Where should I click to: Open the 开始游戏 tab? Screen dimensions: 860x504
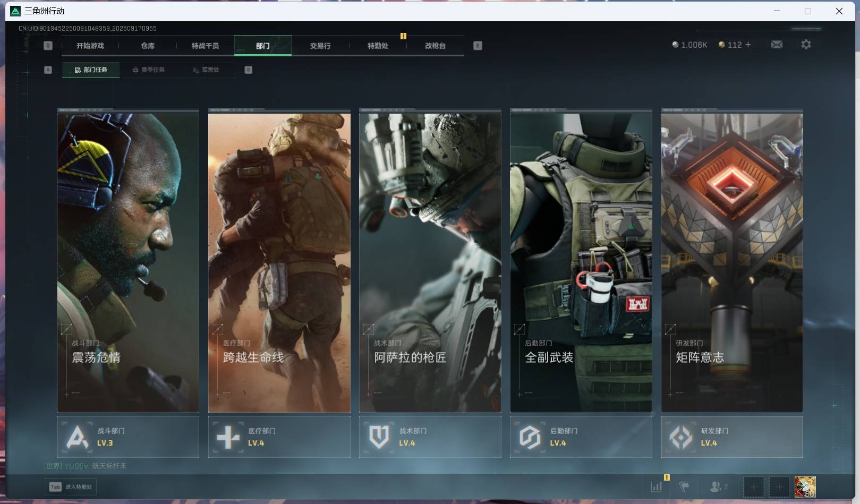tap(90, 46)
